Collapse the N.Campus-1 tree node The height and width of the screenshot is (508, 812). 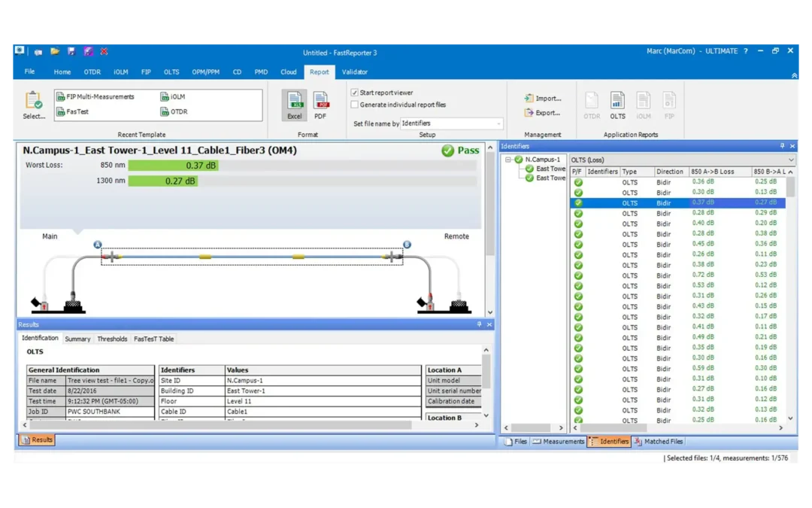pyautogui.click(x=508, y=160)
